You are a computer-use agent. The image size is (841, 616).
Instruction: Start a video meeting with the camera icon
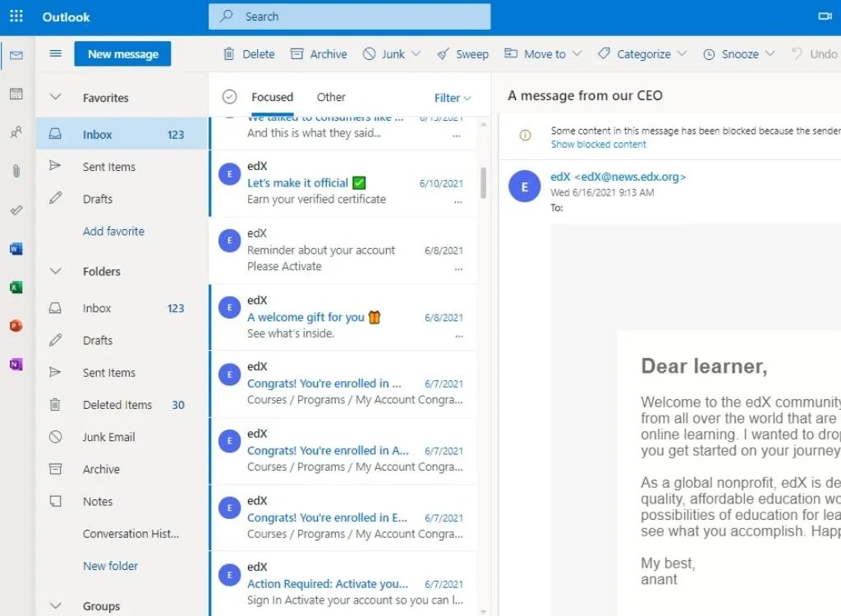(x=825, y=16)
